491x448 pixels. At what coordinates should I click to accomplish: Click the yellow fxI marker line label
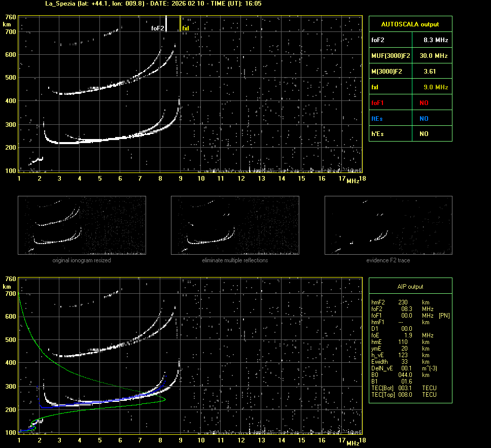coord(185,28)
